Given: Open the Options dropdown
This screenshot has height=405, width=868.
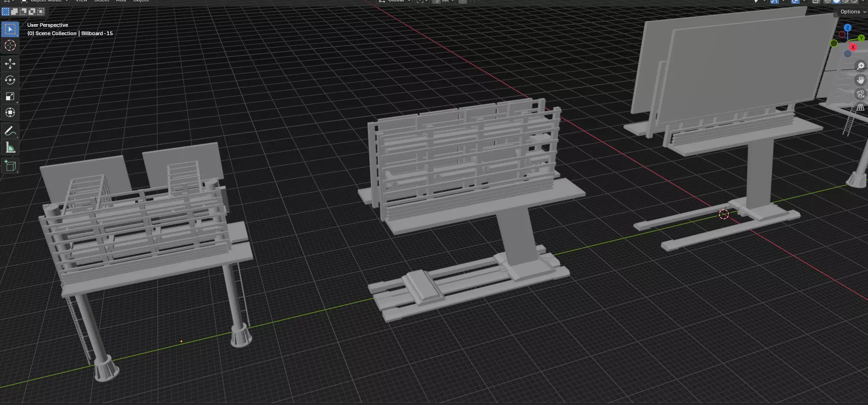Looking at the screenshot, I should (x=853, y=12).
